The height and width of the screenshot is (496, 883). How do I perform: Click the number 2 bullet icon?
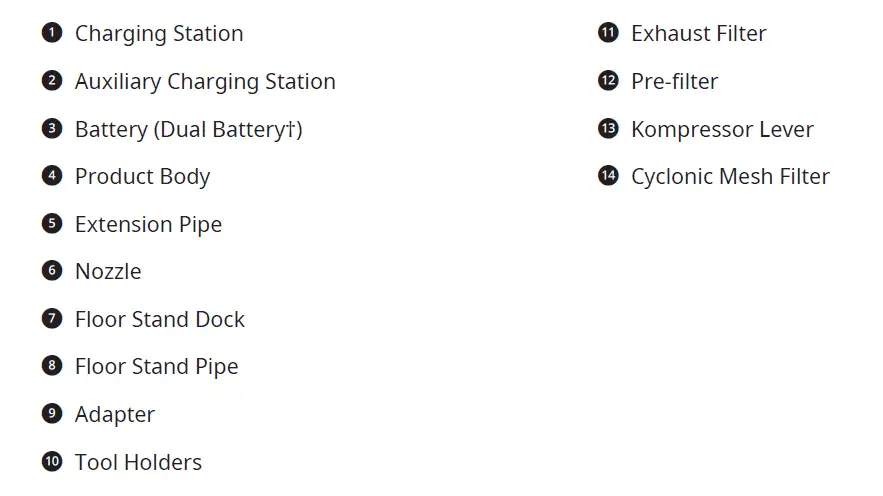coord(52,81)
